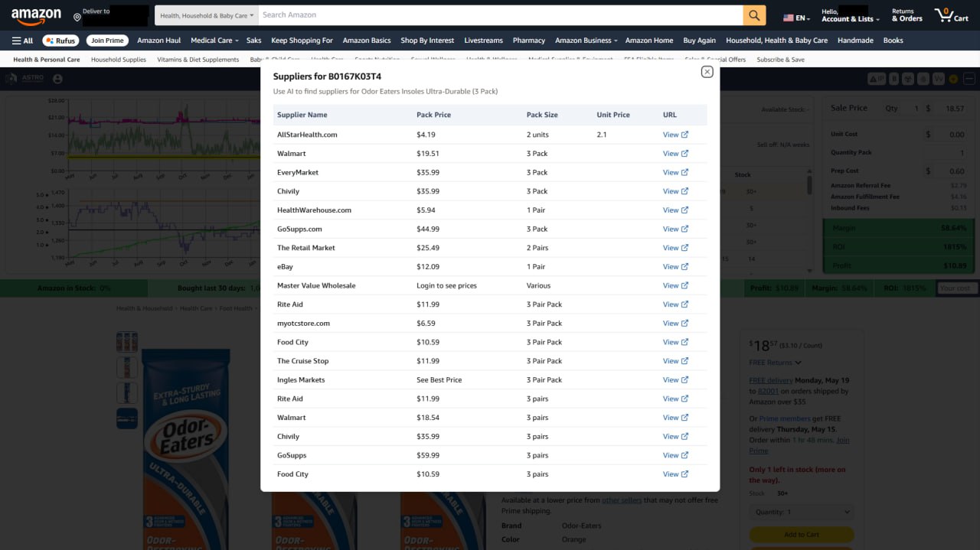Open the product Quantity dropdown
This screenshot has width=980, height=550.
[x=802, y=512]
